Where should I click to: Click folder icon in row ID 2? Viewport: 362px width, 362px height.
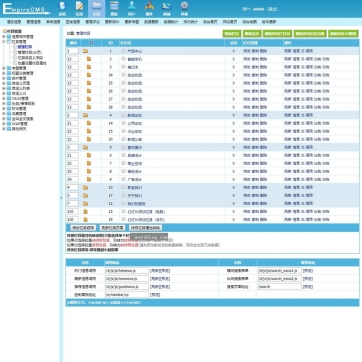[89, 59]
